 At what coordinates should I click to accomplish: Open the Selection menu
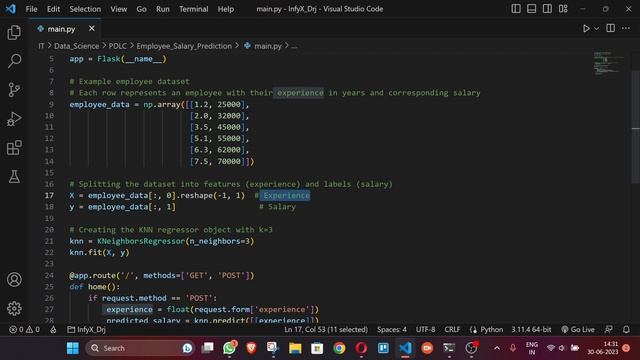(x=85, y=9)
